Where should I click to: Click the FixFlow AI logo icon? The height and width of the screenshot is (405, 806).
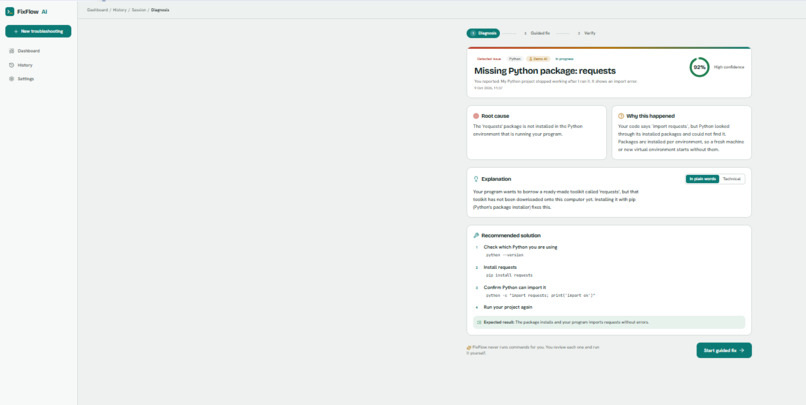tap(9, 11)
